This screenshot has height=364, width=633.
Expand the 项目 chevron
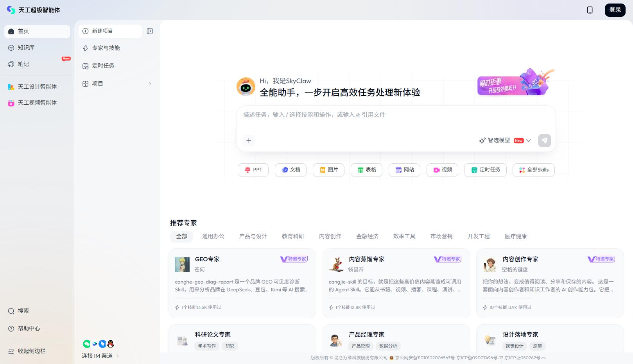pyautogui.click(x=150, y=84)
